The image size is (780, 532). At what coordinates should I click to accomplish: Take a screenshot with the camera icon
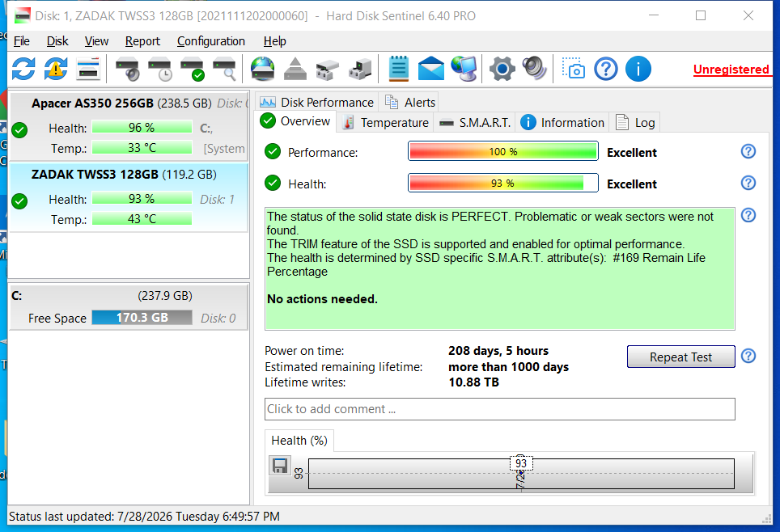574,69
